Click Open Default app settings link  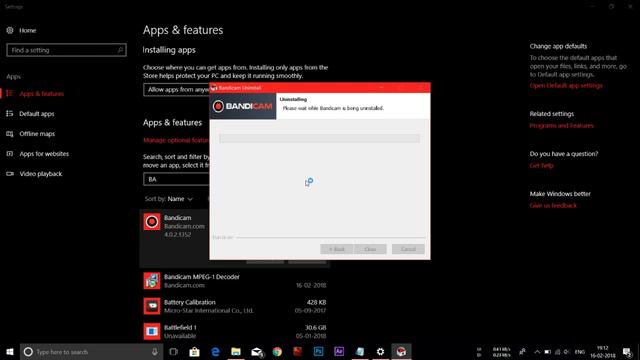(566, 86)
